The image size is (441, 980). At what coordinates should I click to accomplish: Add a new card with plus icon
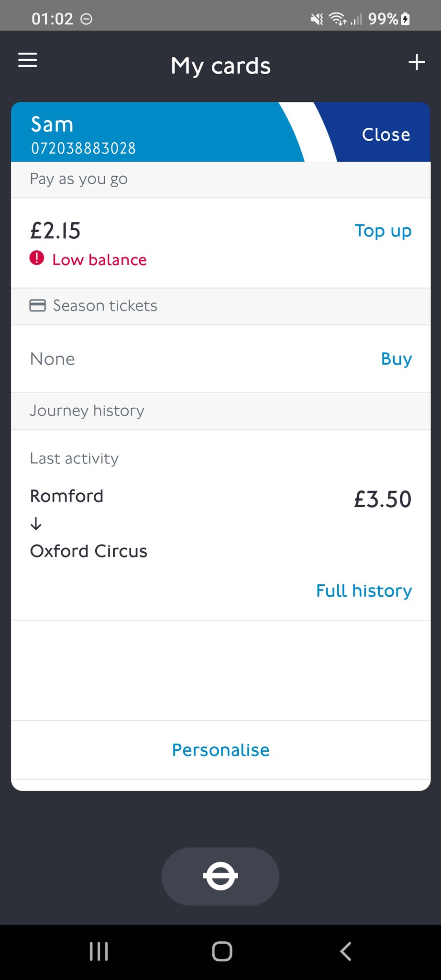coord(417,62)
